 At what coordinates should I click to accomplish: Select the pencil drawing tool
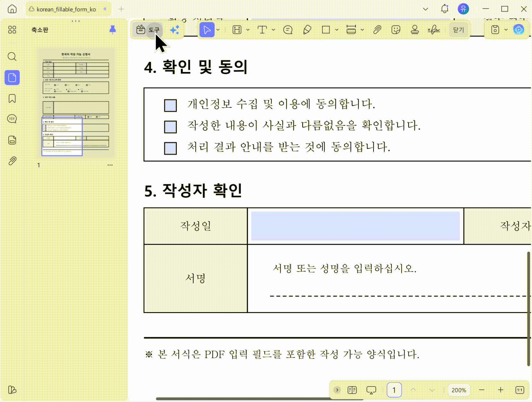(307, 30)
